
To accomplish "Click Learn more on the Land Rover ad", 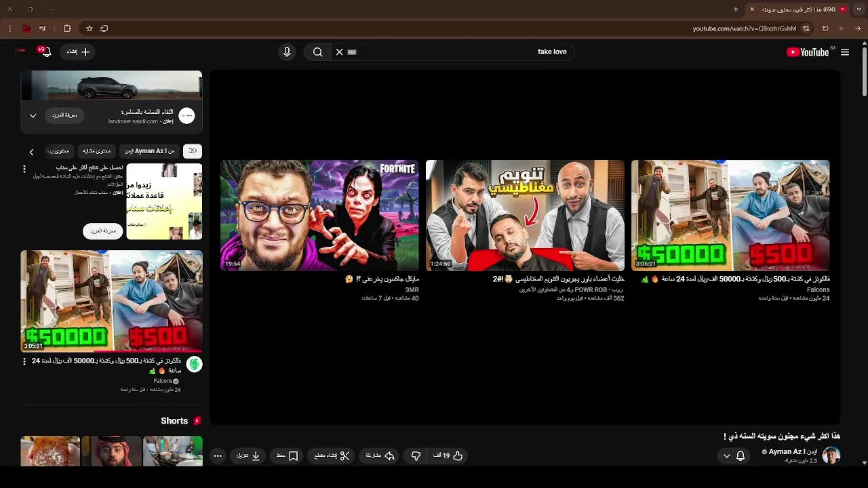I will tap(65, 115).
